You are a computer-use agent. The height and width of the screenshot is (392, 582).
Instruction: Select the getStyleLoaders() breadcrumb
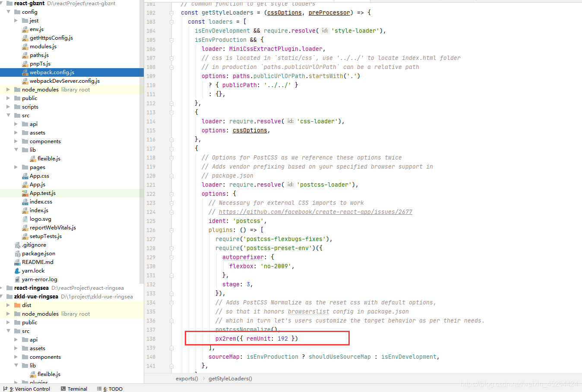click(x=230, y=379)
